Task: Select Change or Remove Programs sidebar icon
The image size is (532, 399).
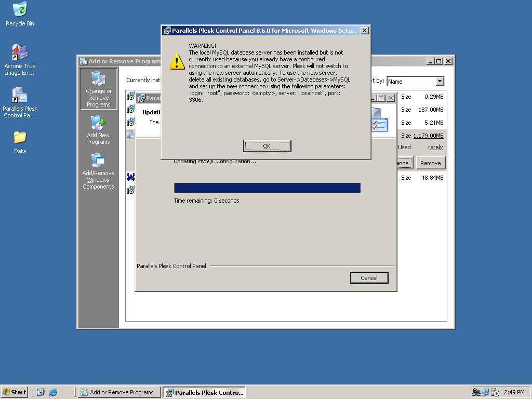Action: [x=98, y=89]
